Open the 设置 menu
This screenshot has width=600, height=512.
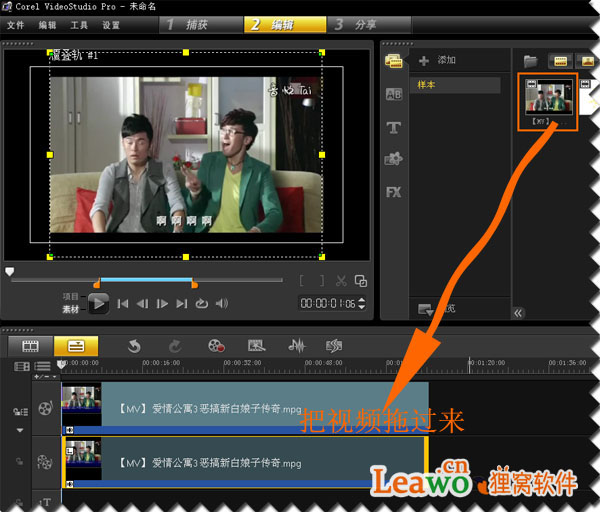111,25
